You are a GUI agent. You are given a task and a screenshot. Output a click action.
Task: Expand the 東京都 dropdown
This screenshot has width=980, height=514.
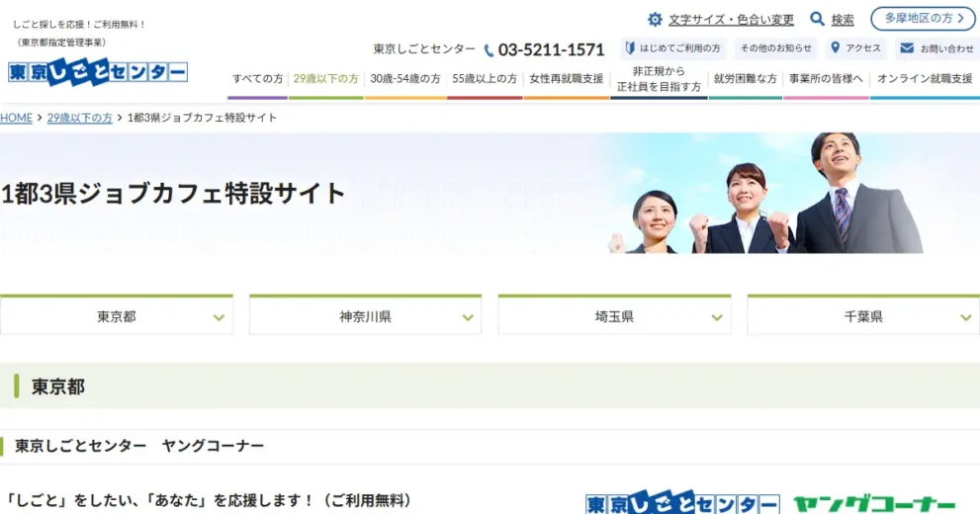point(117,315)
